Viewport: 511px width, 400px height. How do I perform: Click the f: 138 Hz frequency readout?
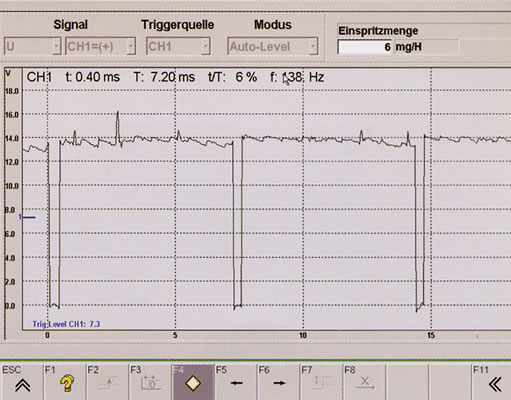coord(297,77)
